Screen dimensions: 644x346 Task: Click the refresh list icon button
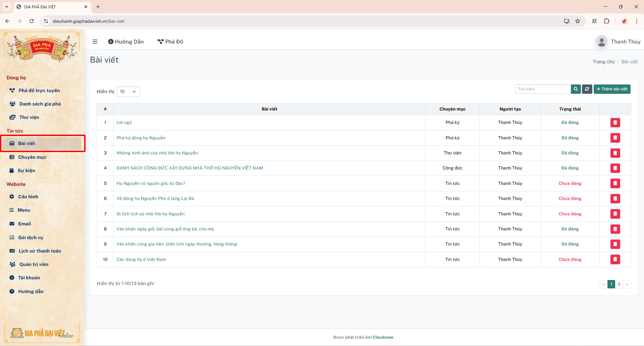point(587,89)
